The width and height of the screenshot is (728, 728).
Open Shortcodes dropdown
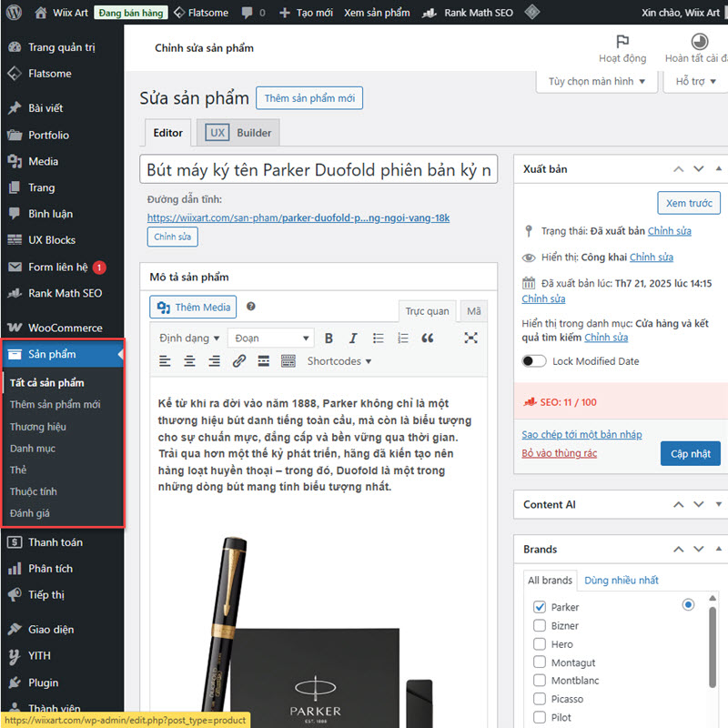(x=339, y=361)
